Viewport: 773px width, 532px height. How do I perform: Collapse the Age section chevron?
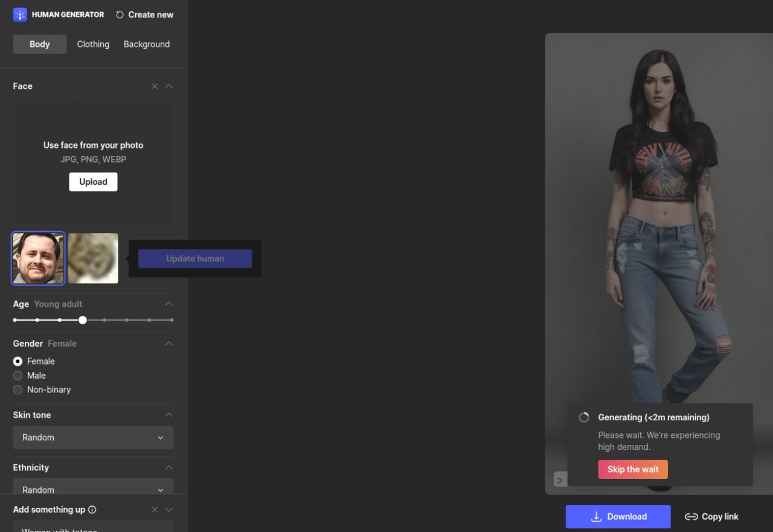pos(169,304)
